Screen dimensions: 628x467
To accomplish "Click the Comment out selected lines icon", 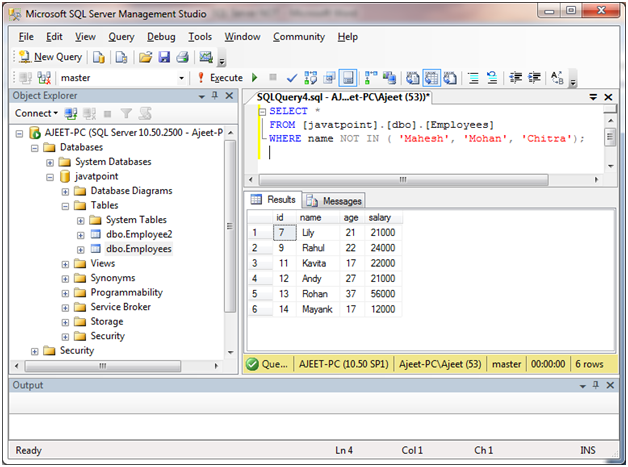I will 473,78.
